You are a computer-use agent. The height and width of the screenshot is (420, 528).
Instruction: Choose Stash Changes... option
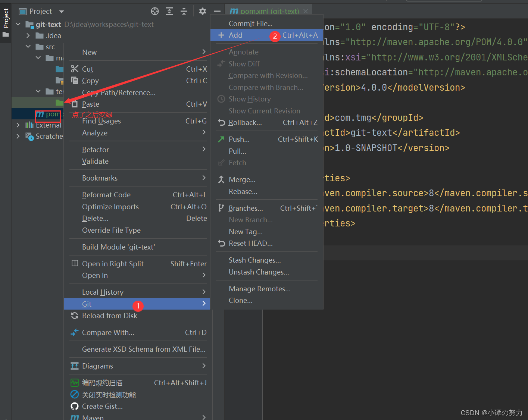[266, 260]
